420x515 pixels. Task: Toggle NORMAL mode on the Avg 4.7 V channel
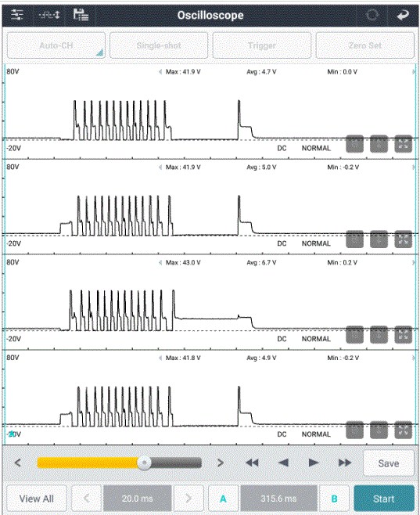[316, 148]
